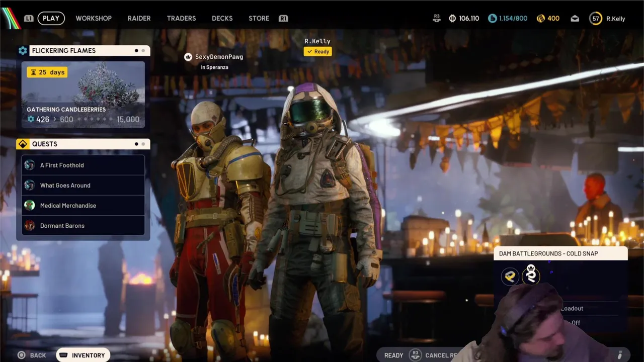Click the 106,110 coin balance
Image resolution: width=644 pixels, height=362 pixels.
[x=469, y=18]
